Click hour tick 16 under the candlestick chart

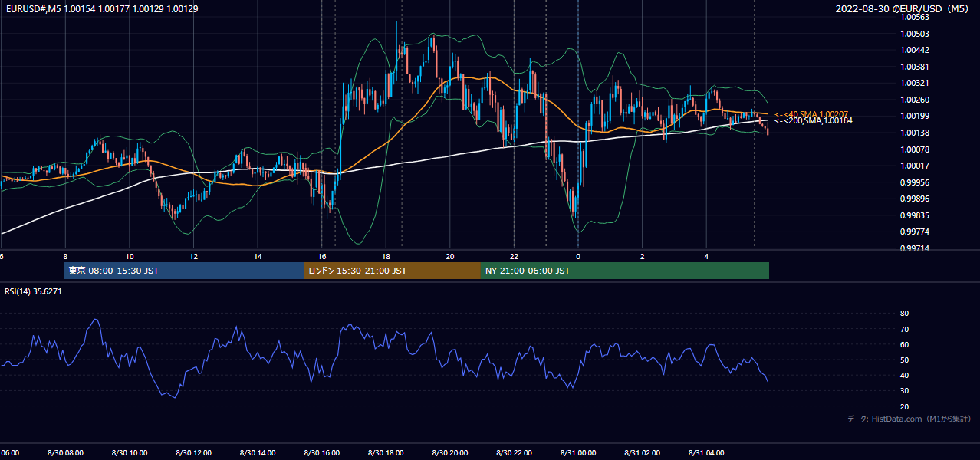(x=322, y=256)
